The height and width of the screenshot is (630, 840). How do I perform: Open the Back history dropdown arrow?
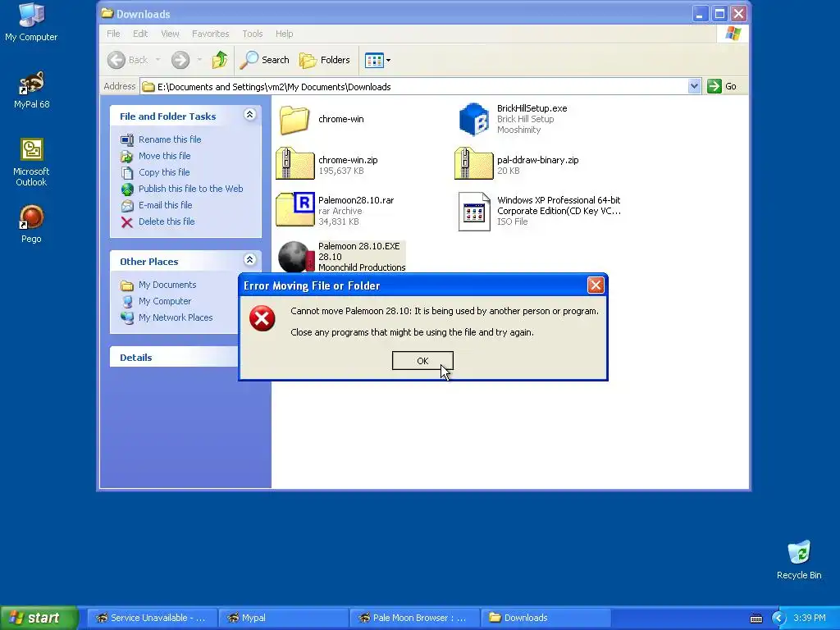(x=158, y=60)
